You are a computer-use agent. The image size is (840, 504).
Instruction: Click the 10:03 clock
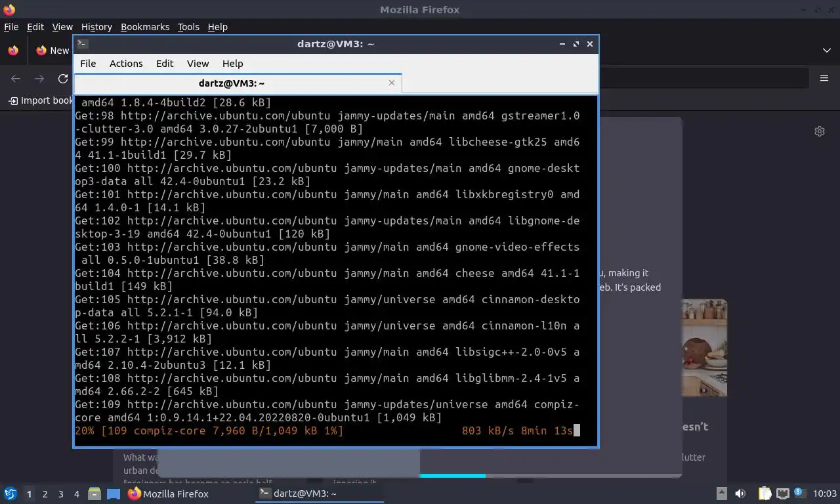click(x=825, y=493)
